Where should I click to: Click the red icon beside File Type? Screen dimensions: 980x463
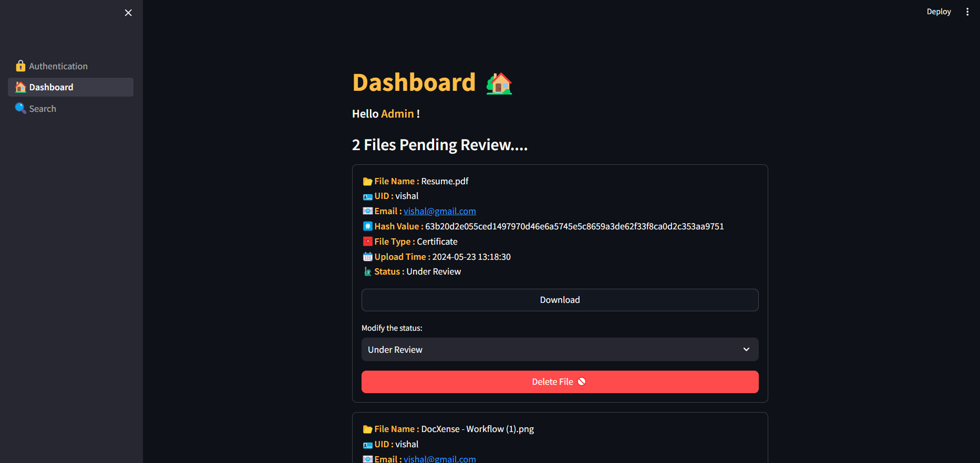coord(368,241)
